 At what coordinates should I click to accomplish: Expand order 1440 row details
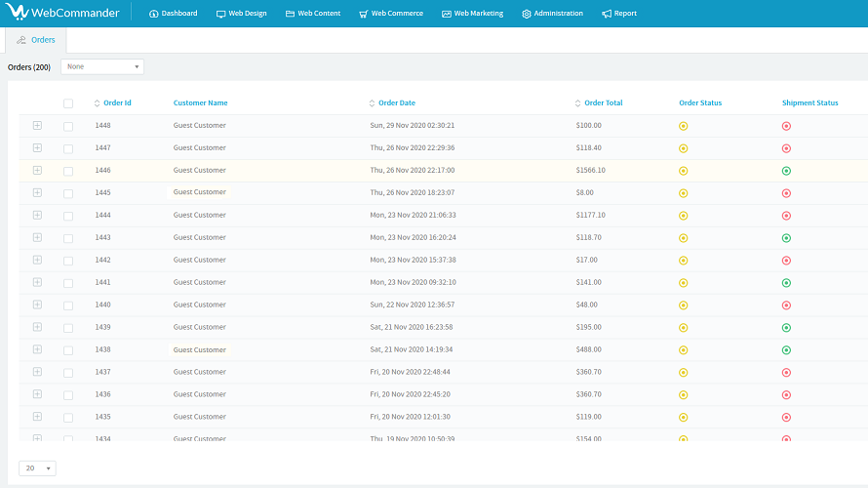coord(37,305)
